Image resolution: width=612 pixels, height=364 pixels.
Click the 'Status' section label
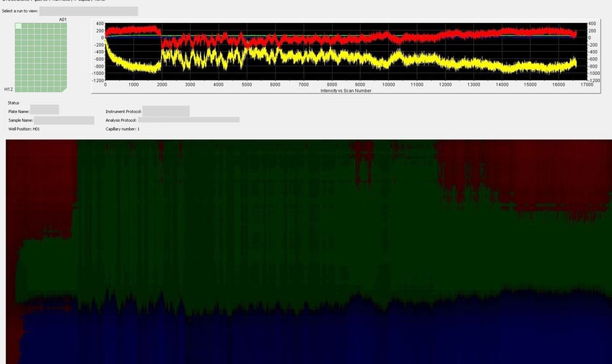point(13,103)
